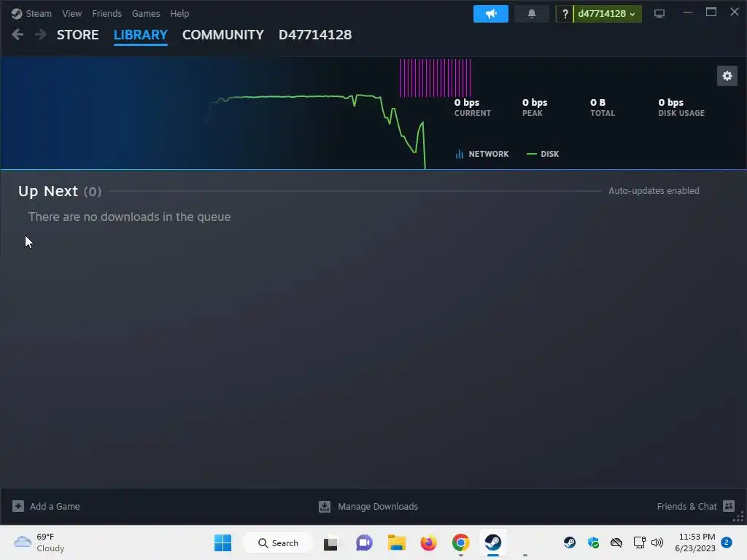Screen dimensions: 747x560
Task: Maximize the Steam window
Action: (711, 12)
